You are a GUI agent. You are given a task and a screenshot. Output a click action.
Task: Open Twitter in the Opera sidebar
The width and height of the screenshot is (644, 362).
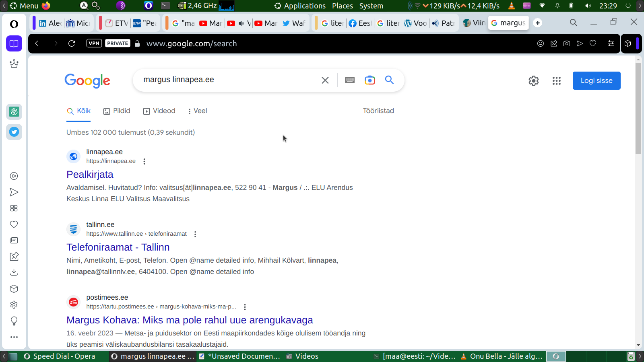point(14,132)
